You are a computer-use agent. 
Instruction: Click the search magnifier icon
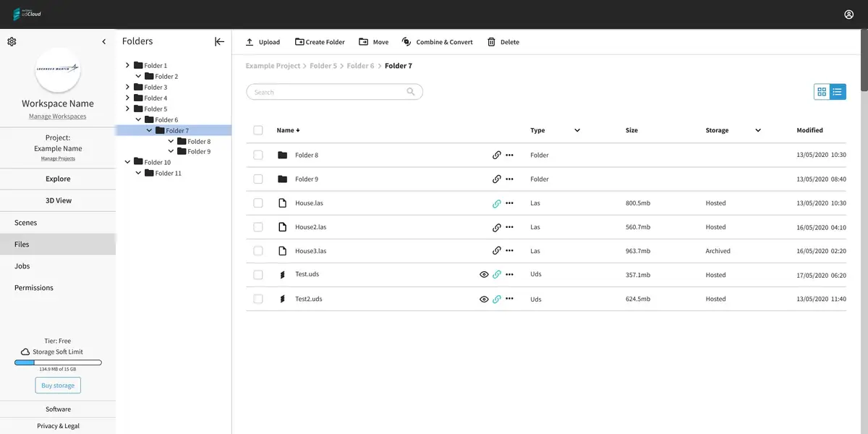tap(411, 92)
